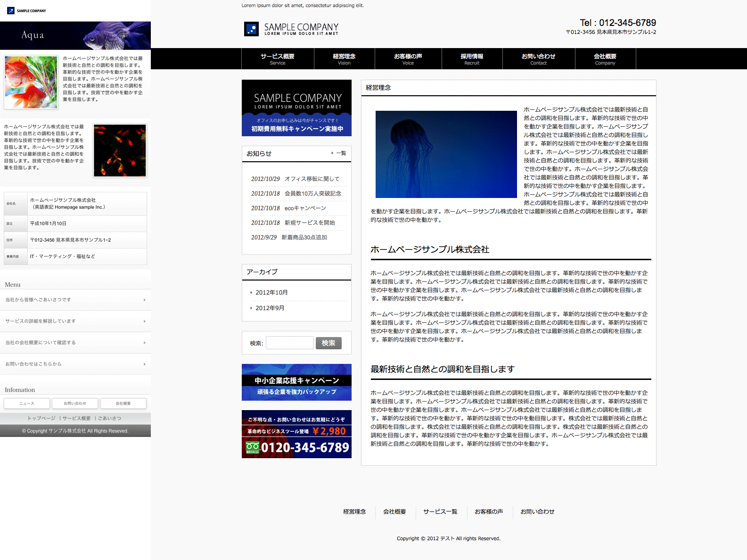The image size is (747, 560).
Task: Click the Aqua fish banner image
Action: coord(75,35)
